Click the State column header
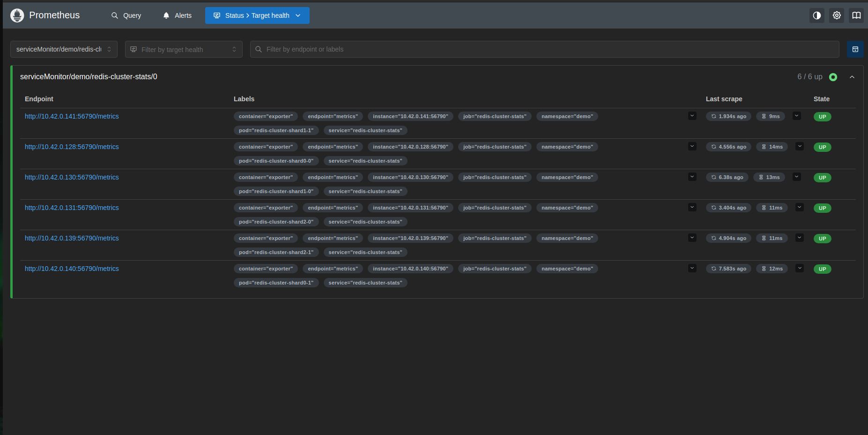Screen dimensions: 868x435 [822, 99]
